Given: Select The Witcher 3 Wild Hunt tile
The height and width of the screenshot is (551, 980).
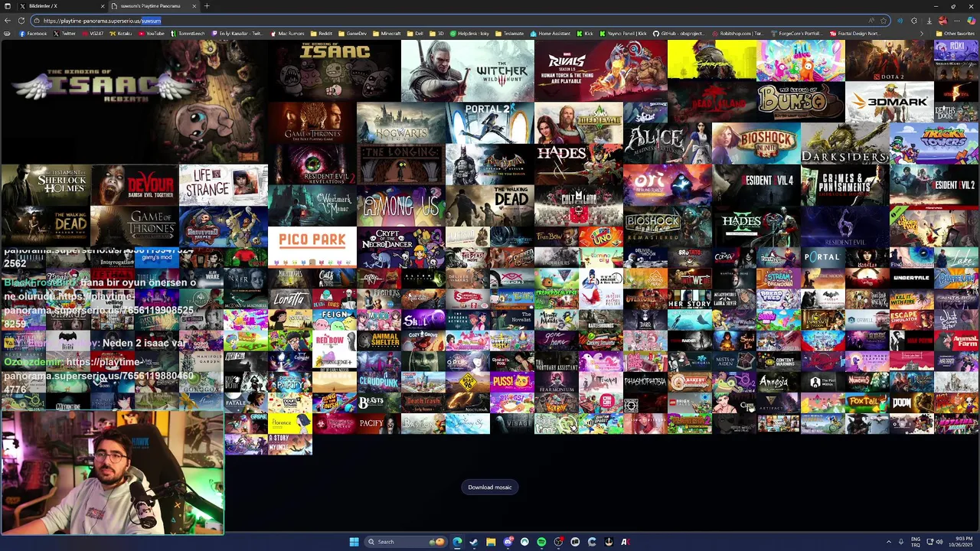Looking at the screenshot, I should (x=468, y=70).
